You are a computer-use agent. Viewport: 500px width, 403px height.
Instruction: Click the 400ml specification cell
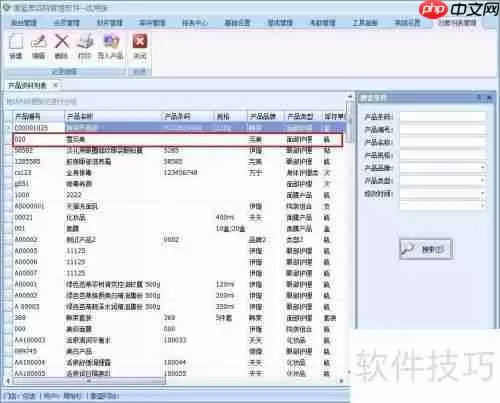pos(225,217)
